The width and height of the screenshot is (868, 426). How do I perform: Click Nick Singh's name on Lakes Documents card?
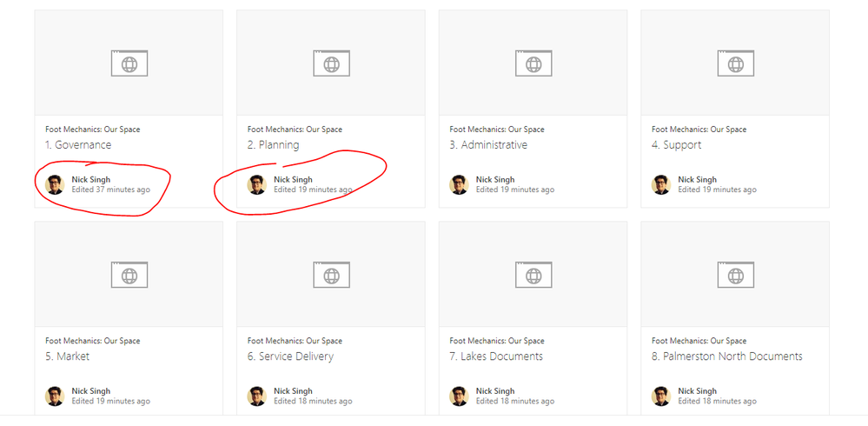tap(495, 391)
